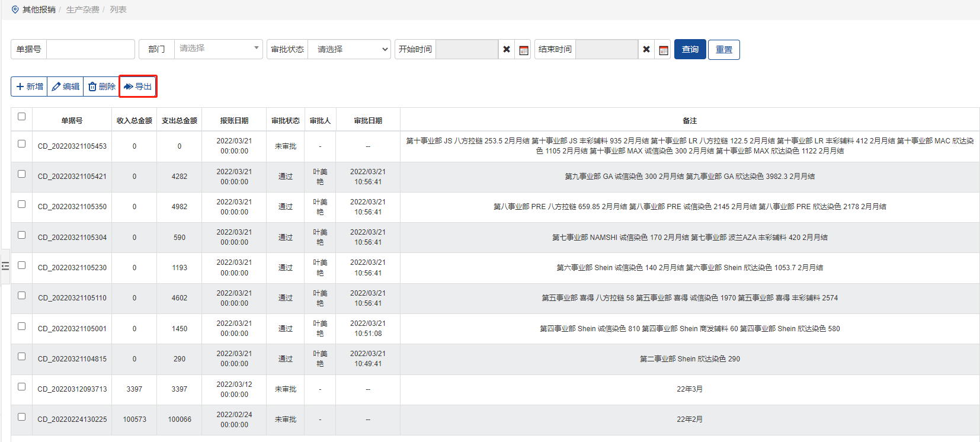Check the row CD_20220321105453 checkbox

click(22, 144)
